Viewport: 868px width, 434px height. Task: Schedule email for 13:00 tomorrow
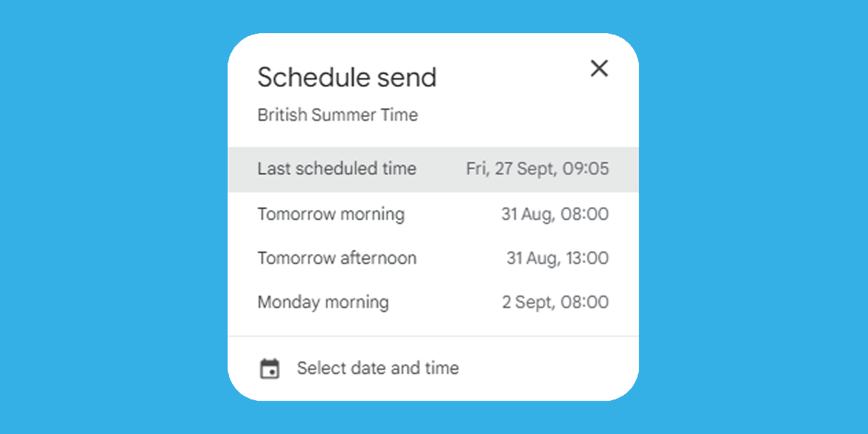click(433, 259)
